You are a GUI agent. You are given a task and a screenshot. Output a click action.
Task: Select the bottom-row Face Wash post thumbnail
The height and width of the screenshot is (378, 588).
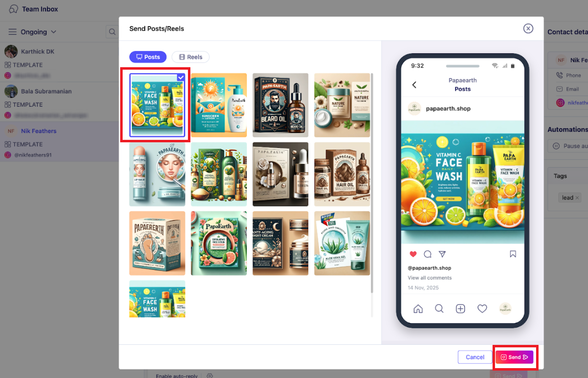157,299
